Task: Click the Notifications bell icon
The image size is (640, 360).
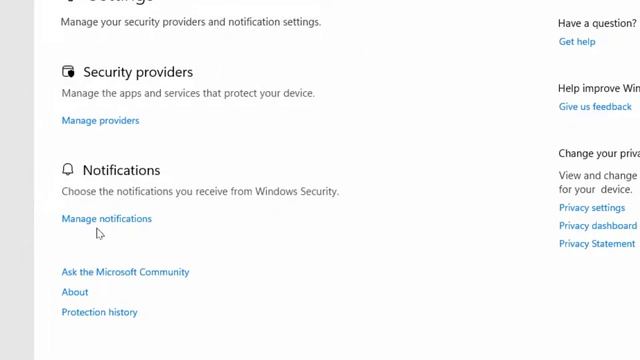Action: pyautogui.click(x=68, y=169)
